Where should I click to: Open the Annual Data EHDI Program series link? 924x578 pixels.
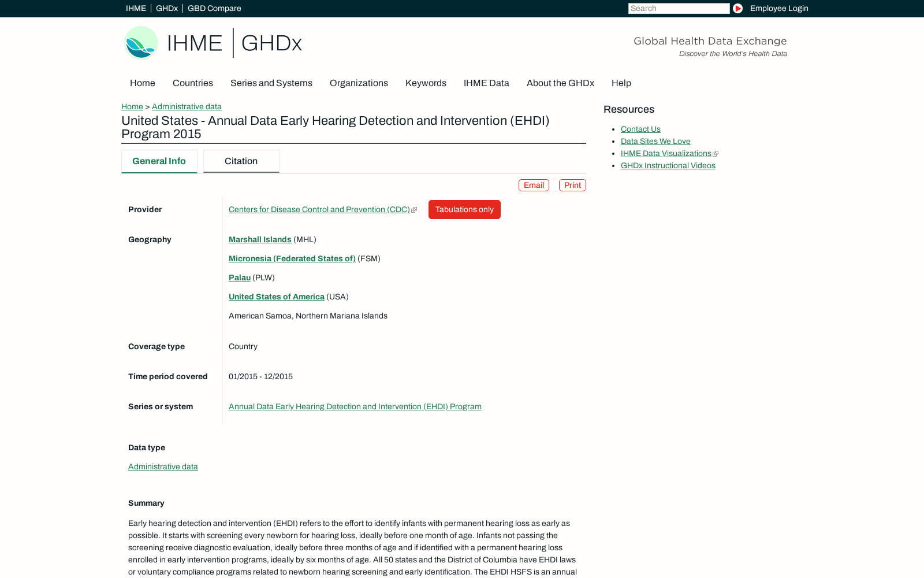click(355, 407)
